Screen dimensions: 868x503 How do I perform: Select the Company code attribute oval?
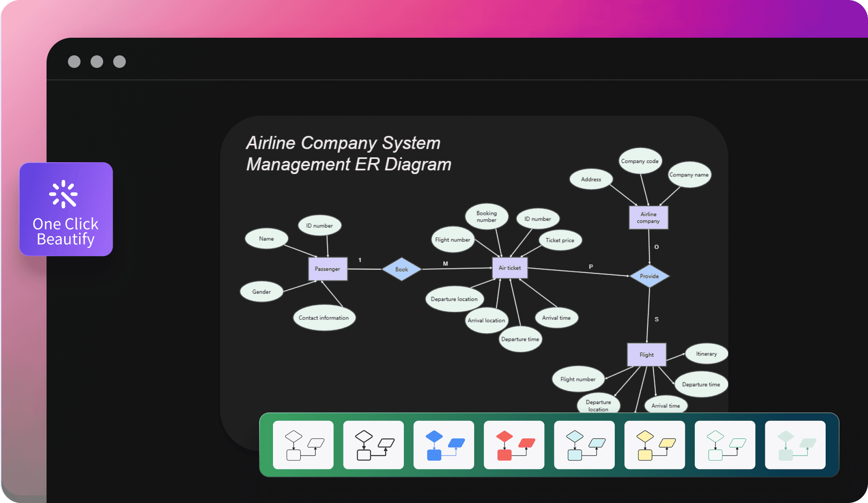[x=640, y=161]
